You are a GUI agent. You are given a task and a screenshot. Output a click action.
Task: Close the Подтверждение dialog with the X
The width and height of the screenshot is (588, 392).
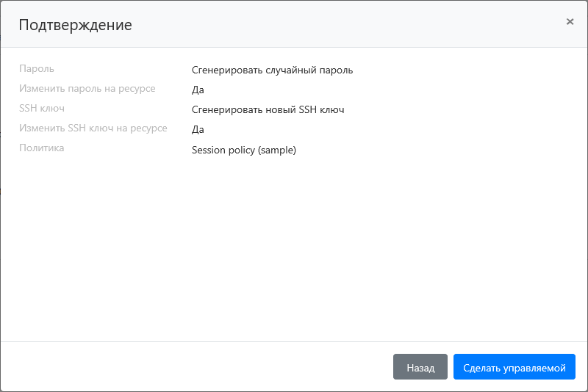point(570,22)
